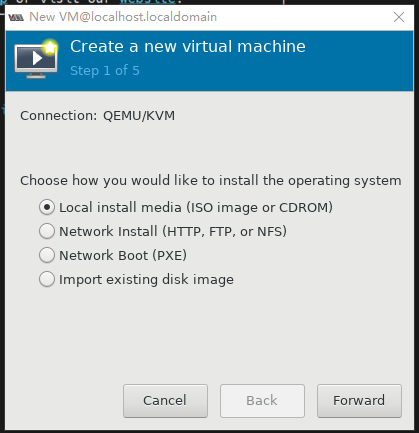Click the greyed-out Back button
419x433 pixels.
[262, 401]
